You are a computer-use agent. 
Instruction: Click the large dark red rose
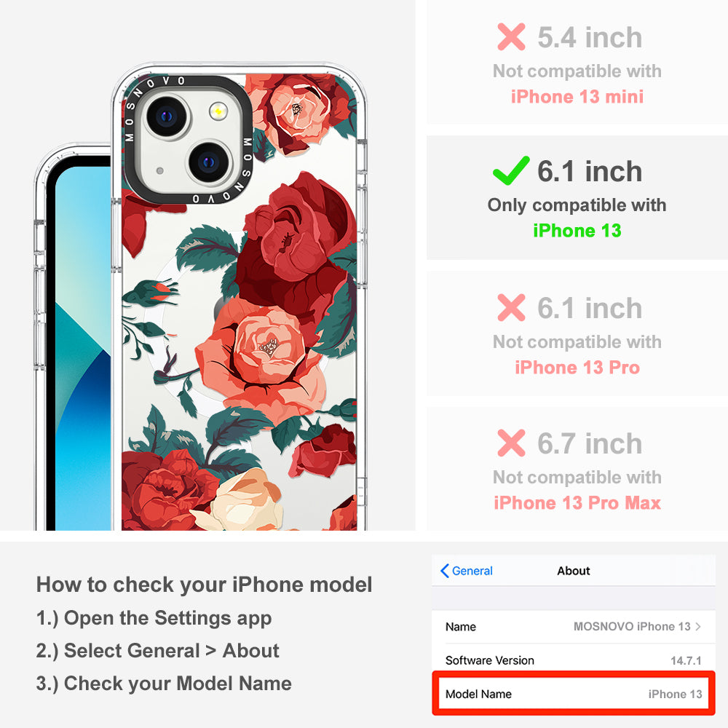[x=296, y=246]
